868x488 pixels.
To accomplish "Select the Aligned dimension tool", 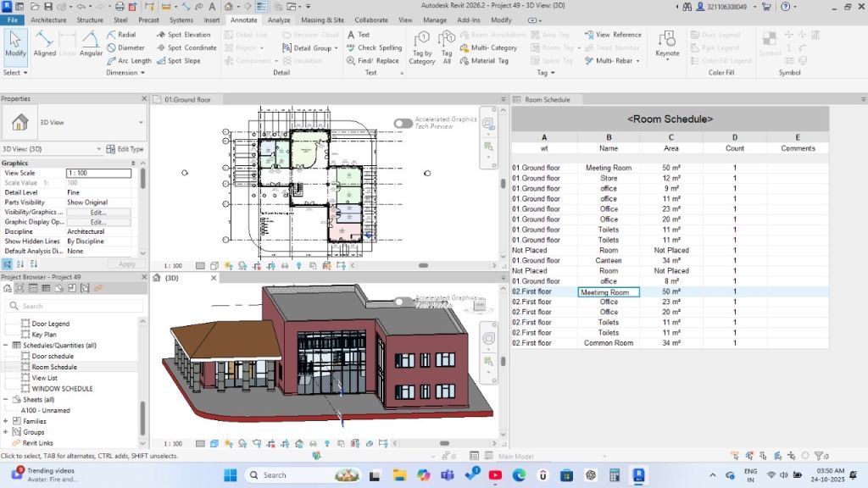I will 44,42.
